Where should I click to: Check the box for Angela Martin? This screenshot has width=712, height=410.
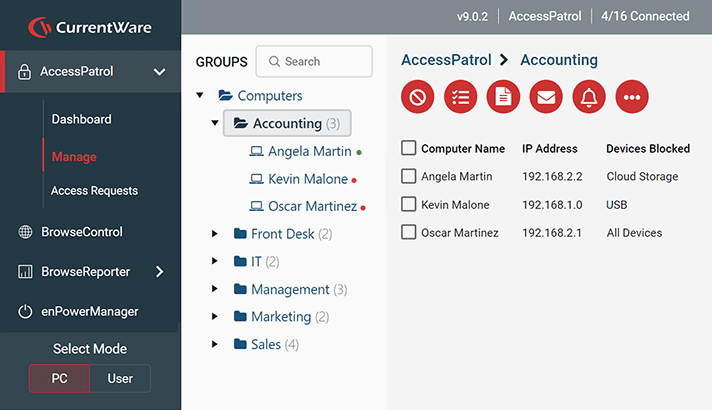click(408, 177)
